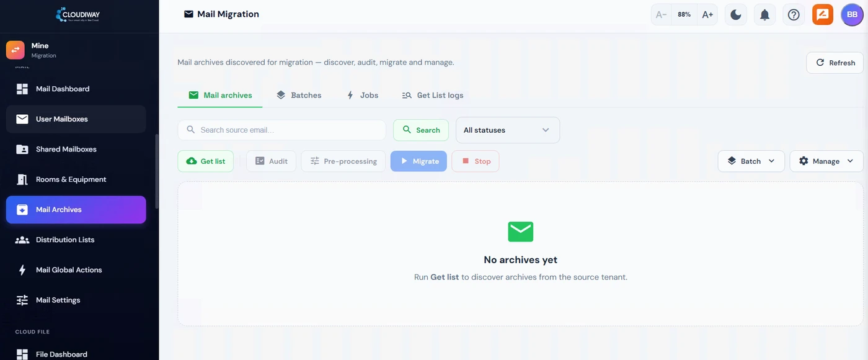
Task: Click the Search source email field
Action: click(282, 130)
